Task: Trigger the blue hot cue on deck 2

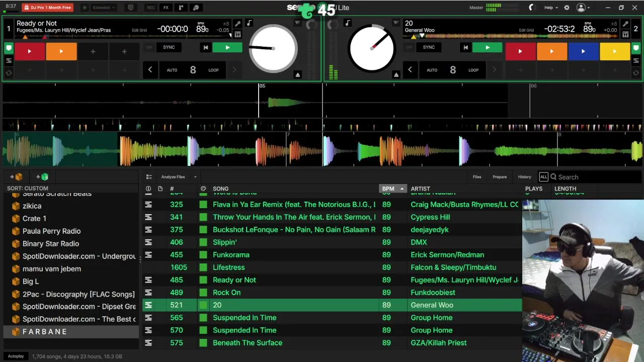Action: pyautogui.click(x=583, y=51)
